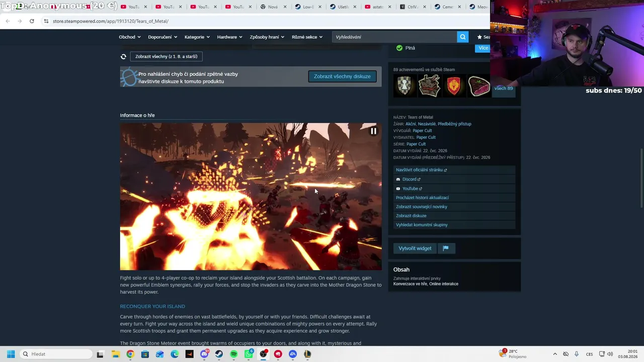The height and width of the screenshot is (362, 644).
Task: Open the Nezávislé genre link
Action: pyautogui.click(x=427, y=124)
